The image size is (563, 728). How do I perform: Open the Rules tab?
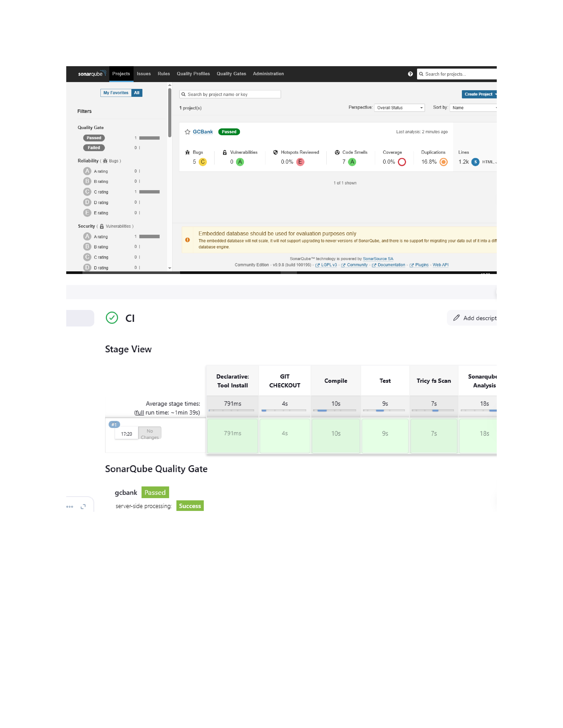point(164,74)
